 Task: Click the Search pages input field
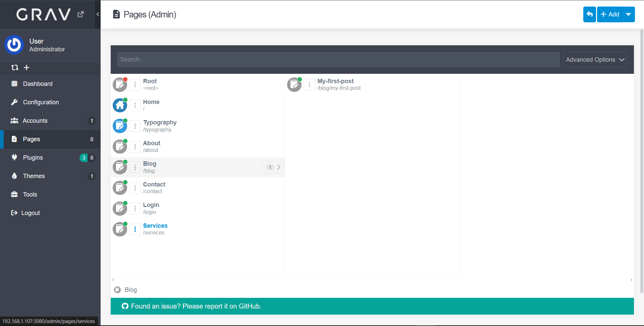click(338, 60)
